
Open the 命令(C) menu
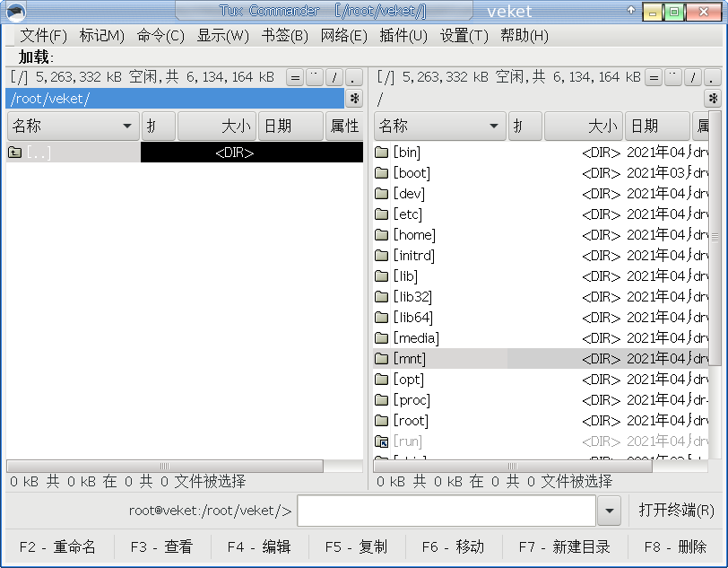pos(160,35)
